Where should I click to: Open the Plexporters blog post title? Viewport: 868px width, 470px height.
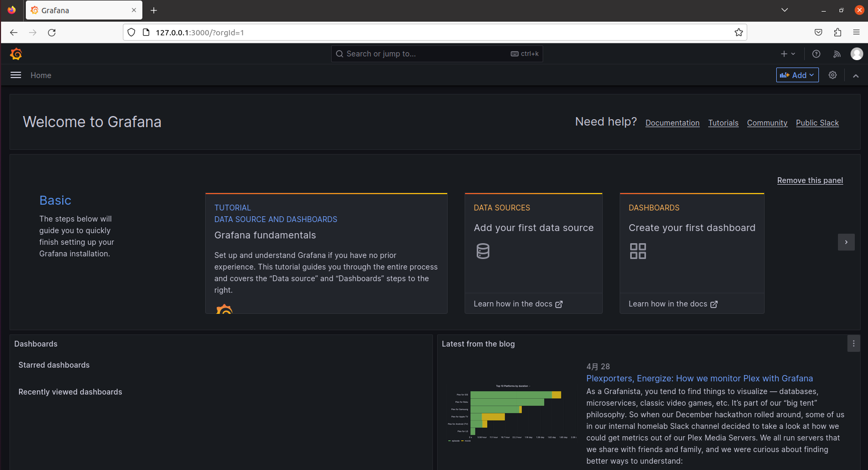(x=700, y=378)
